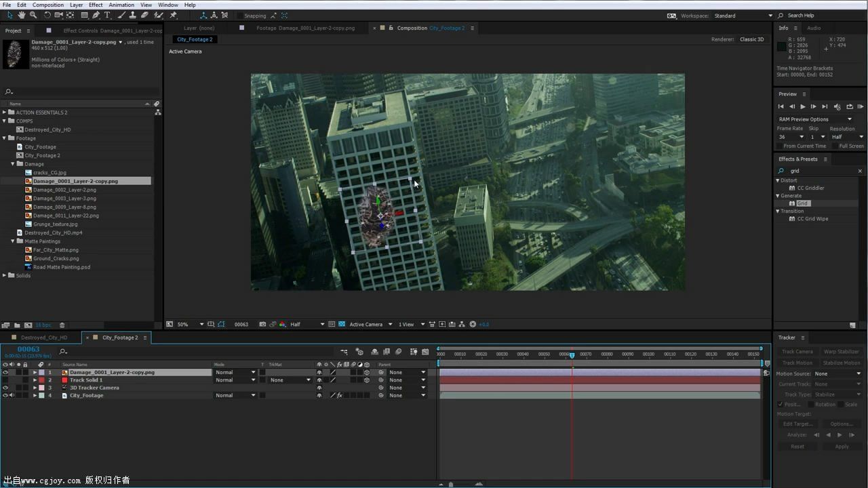
Task: Toggle visibility of 3D Tracker Camera layer
Action: point(5,388)
